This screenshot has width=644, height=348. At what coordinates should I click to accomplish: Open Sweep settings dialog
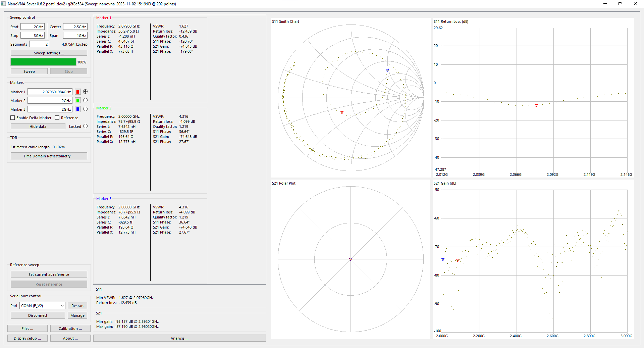coord(49,53)
